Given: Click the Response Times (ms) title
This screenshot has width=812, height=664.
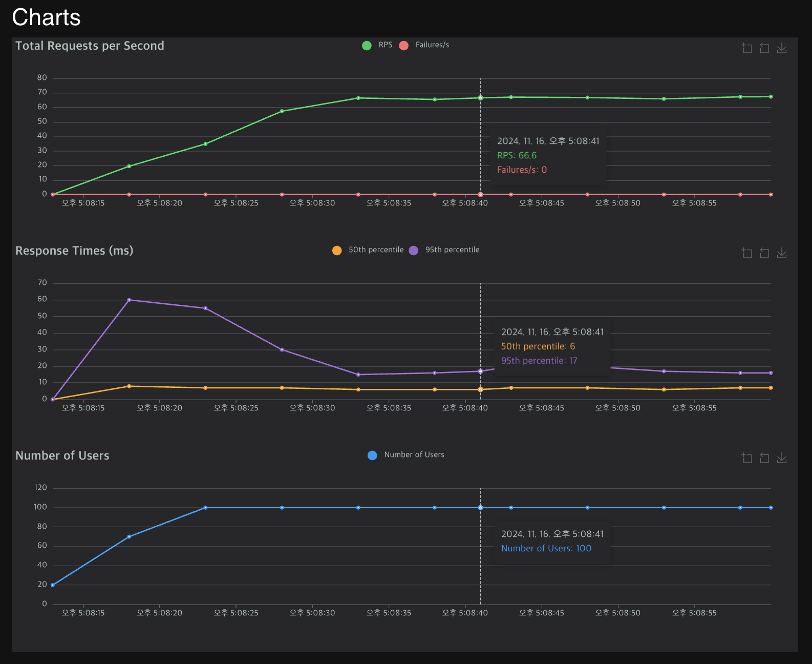Looking at the screenshot, I should (74, 251).
